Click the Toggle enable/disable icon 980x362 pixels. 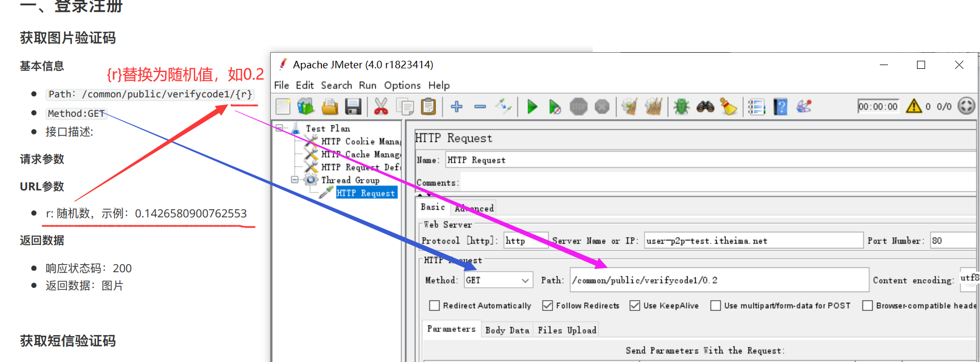[x=503, y=107]
